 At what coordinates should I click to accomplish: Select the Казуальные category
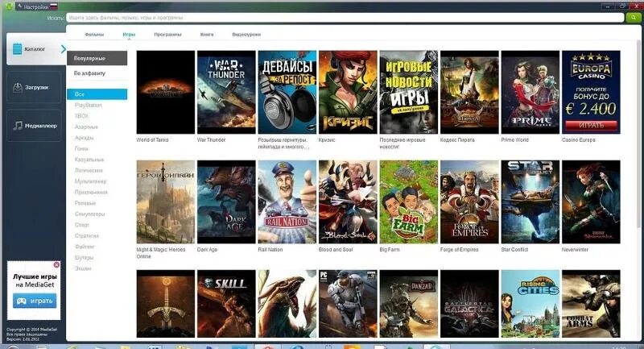pyautogui.click(x=89, y=160)
